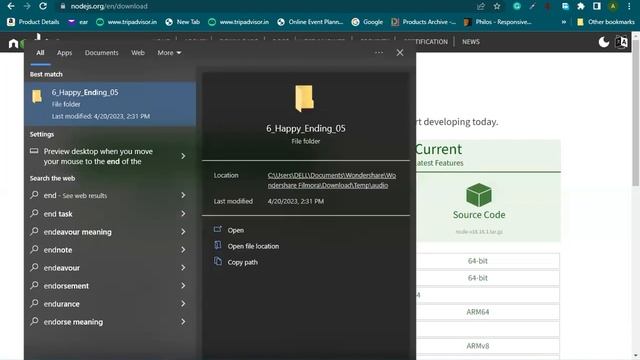The width and height of the screenshot is (640, 360).
Task: Switch to the Documents search tab
Action: 101,53
